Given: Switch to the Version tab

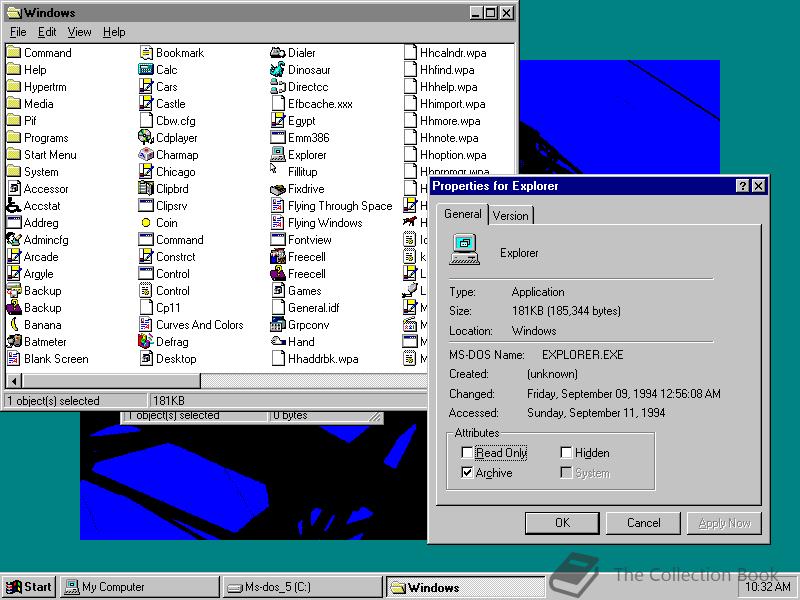Looking at the screenshot, I should (511, 216).
